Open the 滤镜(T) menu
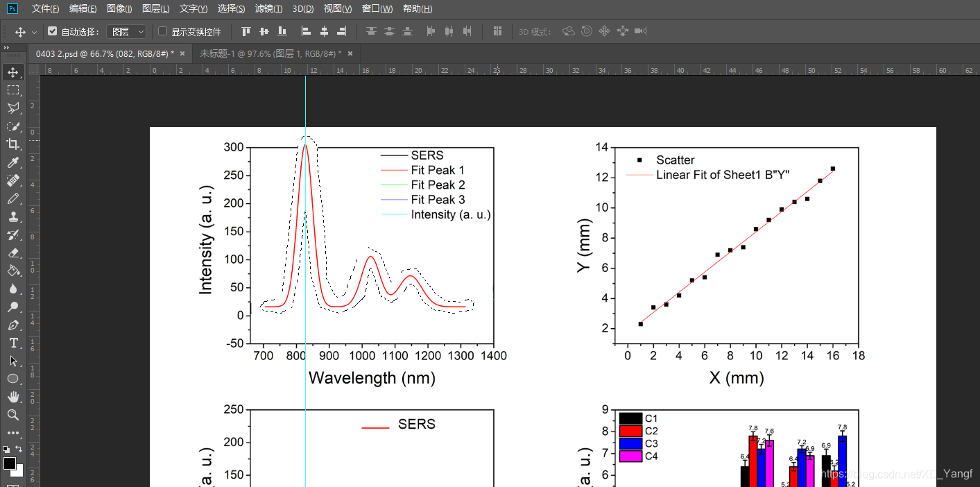 [268, 8]
